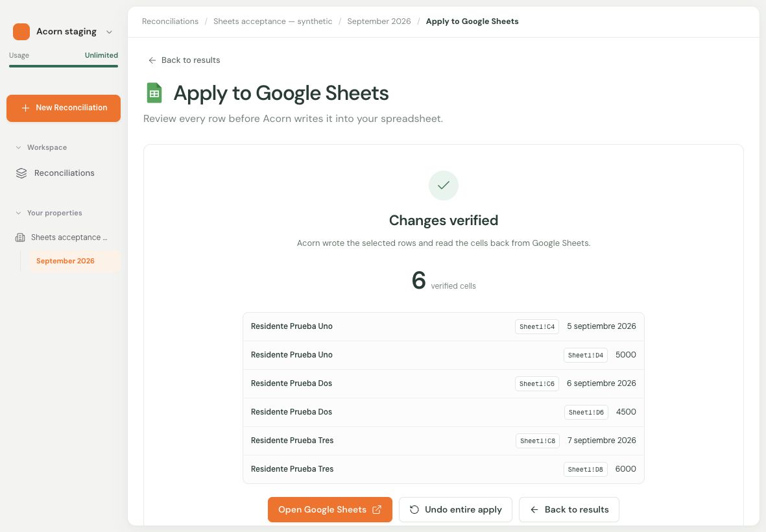Click the Sheet1!C8 cell reference badge
The height and width of the screenshot is (532, 766).
pos(538,441)
